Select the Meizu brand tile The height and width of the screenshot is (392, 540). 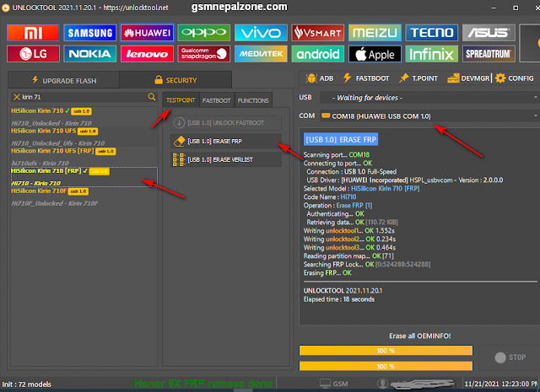(x=375, y=33)
